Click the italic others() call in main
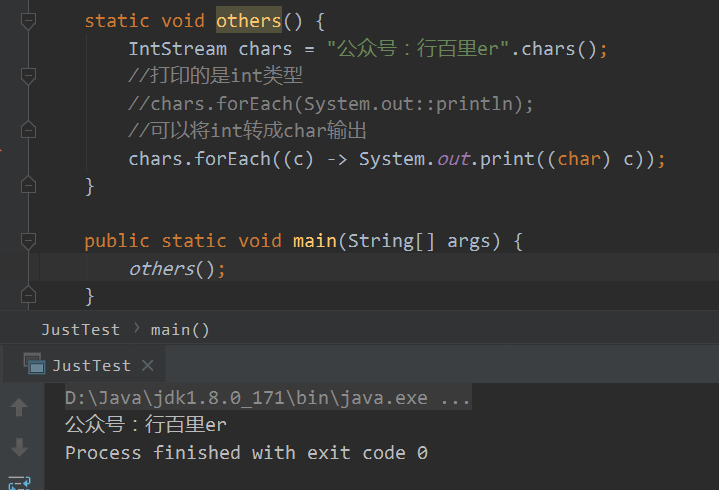Screen dimensions: 719x490 171,269
